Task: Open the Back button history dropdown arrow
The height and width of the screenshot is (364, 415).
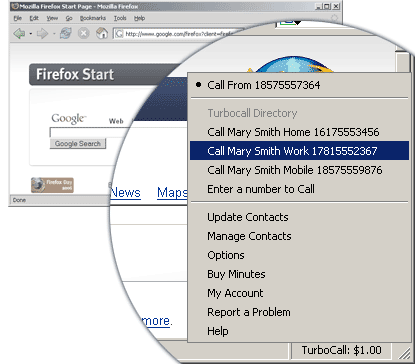Action: [x=31, y=34]
